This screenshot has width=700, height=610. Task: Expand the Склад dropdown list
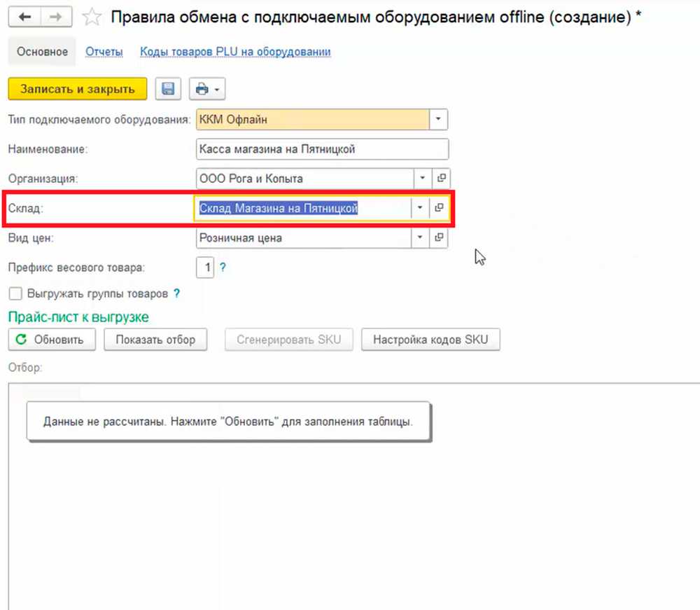pyautogui.click(x=420, y=208)
